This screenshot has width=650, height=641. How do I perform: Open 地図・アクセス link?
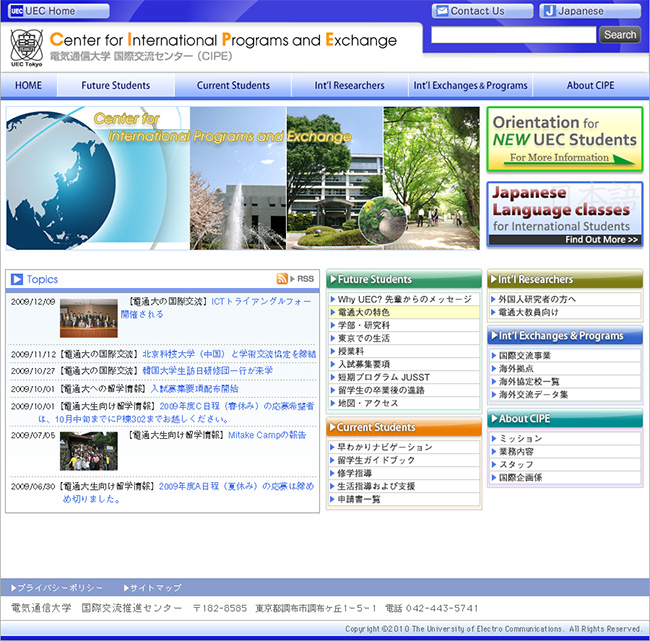(404, 403)
